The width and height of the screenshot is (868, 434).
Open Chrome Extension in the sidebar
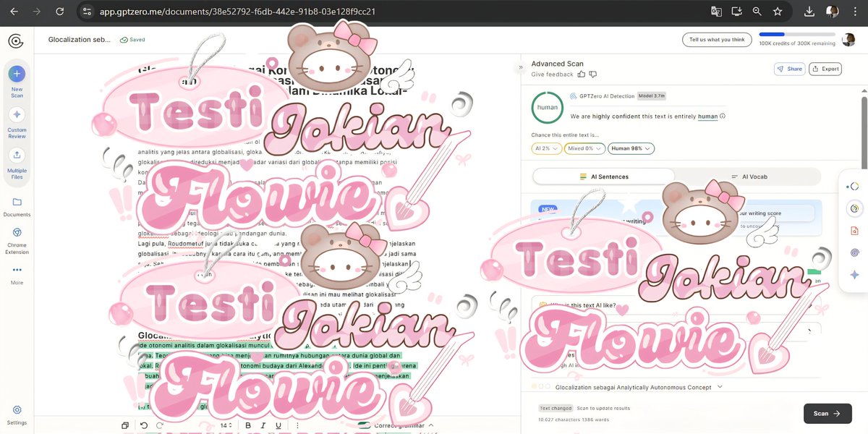17,241
